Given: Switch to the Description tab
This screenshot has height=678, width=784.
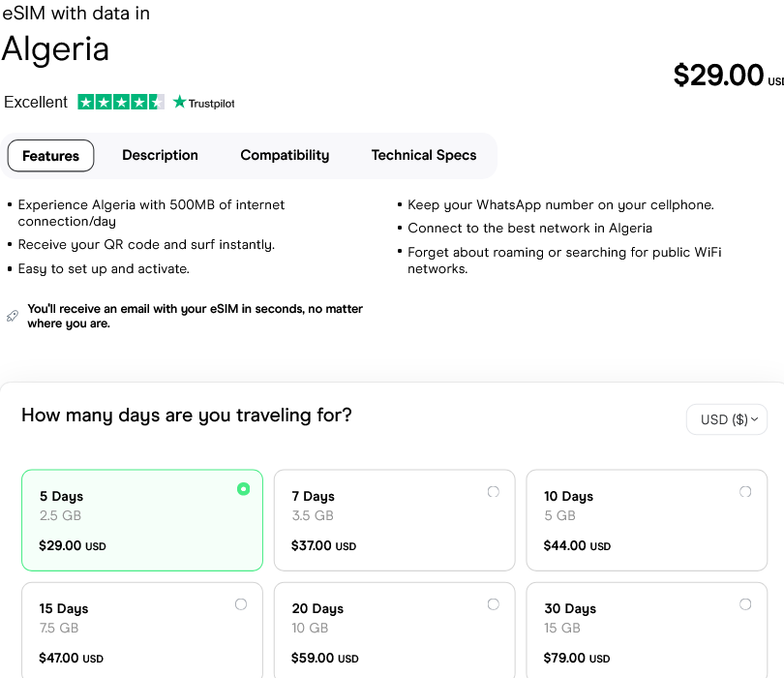Looking at the screenshot, I should click(x=160, y=155).
